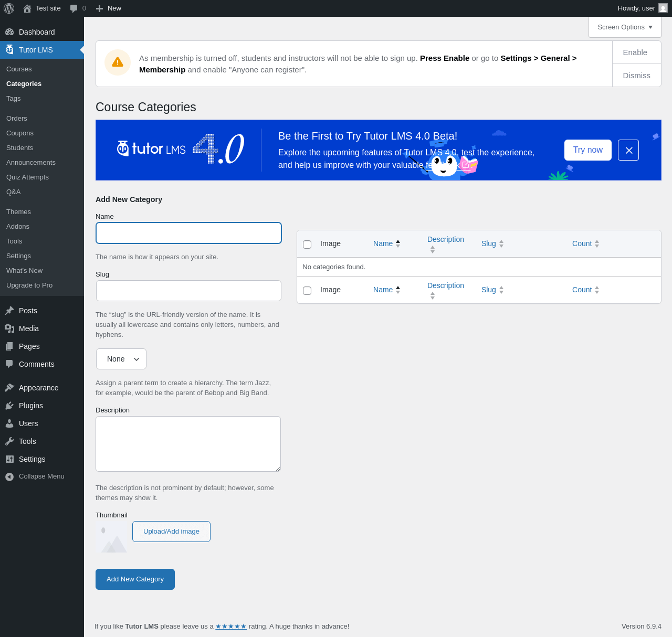Open the user avatar in the admin bar
Screen dimensions: 672x637
663,8
